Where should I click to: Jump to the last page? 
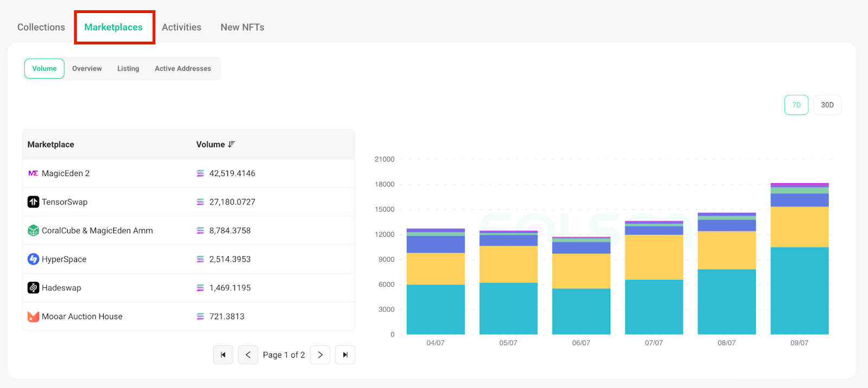(345, 355)
